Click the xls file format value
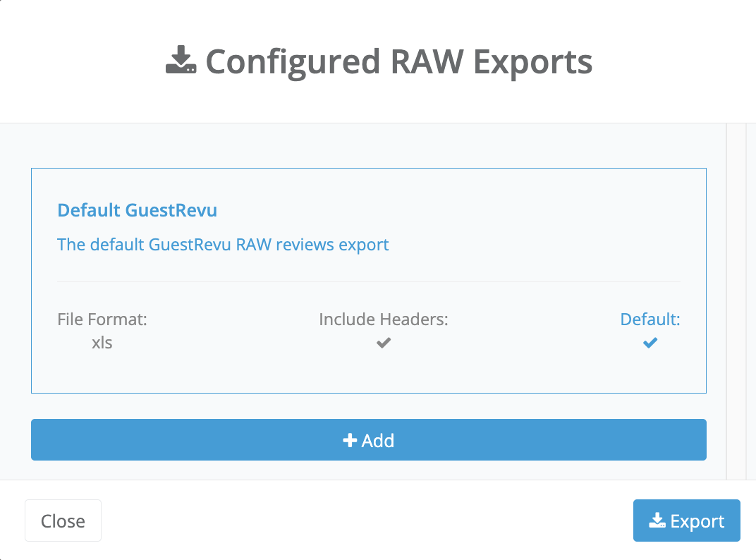The height and width of the screenshot is (560, 756). pos(102,343)
